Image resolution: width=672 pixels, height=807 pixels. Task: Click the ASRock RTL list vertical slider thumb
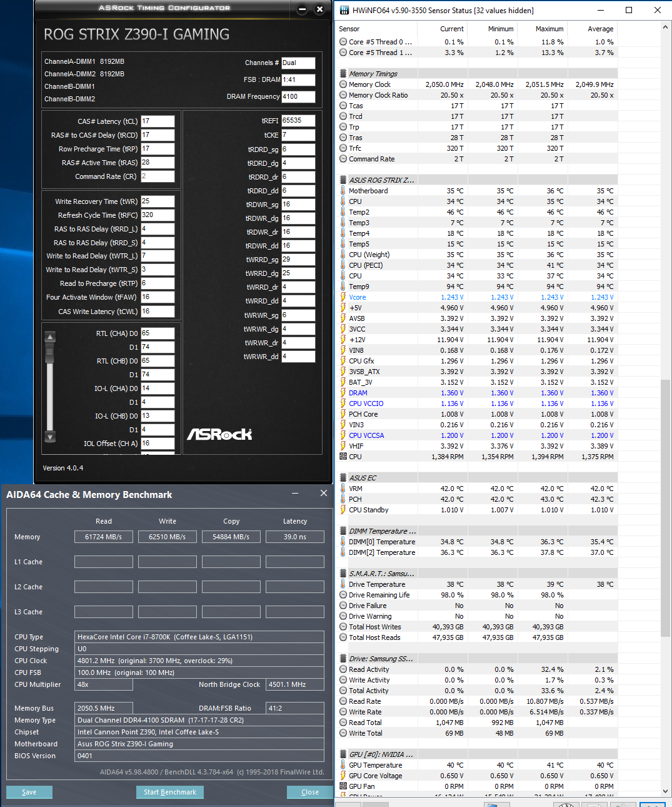pos(51,354)
